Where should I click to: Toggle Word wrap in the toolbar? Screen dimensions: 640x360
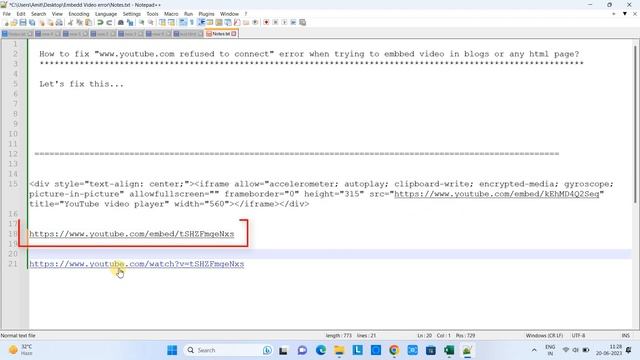(x=183, y=22)
